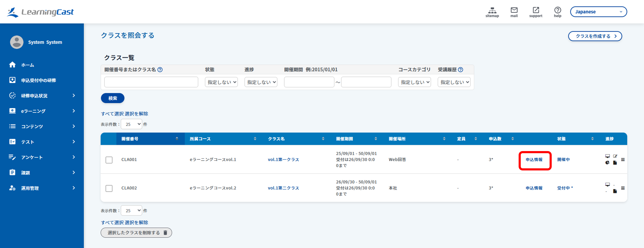644x248 pixels.
Task: Check the CLA002 row checkbox
Action: pyautogui.click(x=109, y=188)
